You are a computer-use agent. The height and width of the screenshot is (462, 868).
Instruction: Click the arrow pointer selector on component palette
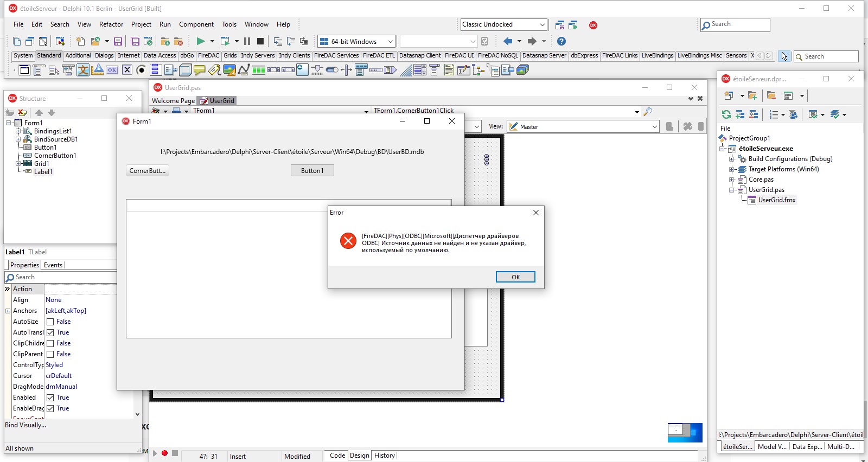click(x=784, y=56)
